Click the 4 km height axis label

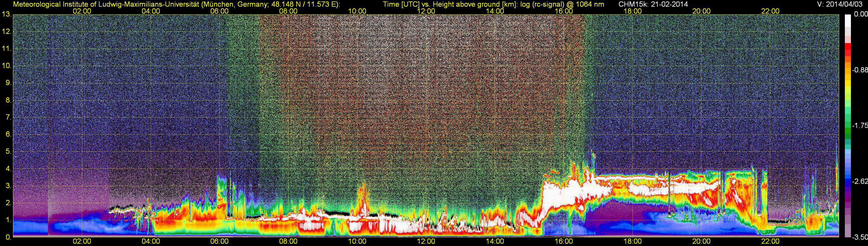(8, 169)
